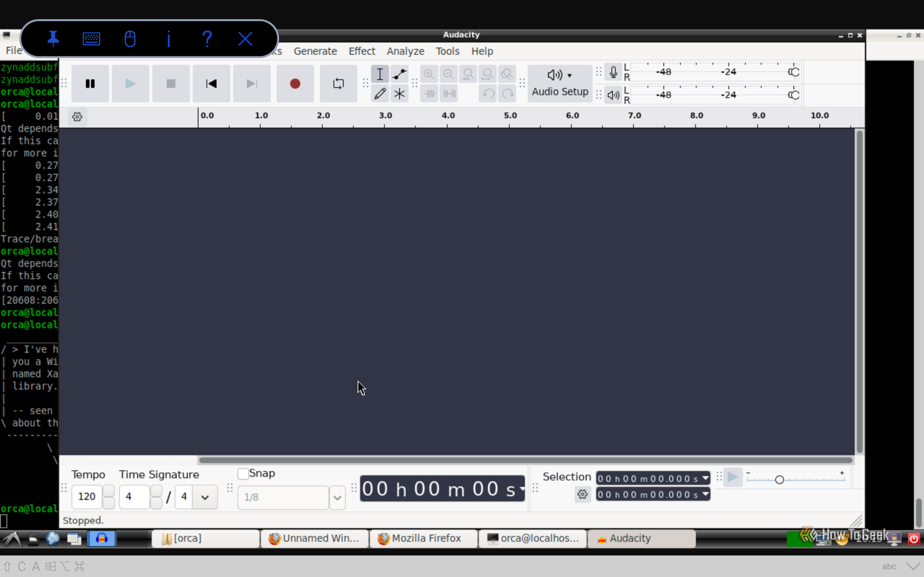Click the Stop button

[x=171, y=83]
